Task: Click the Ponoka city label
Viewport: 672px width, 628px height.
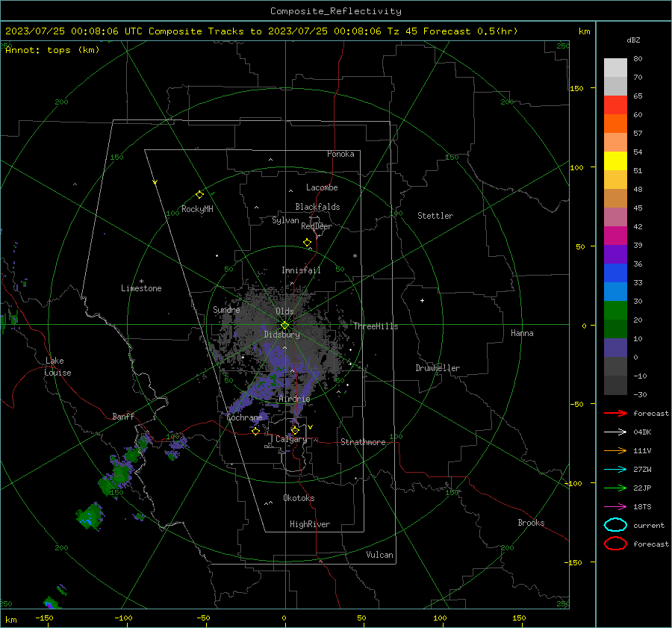Action: click(x=340, y=154)
